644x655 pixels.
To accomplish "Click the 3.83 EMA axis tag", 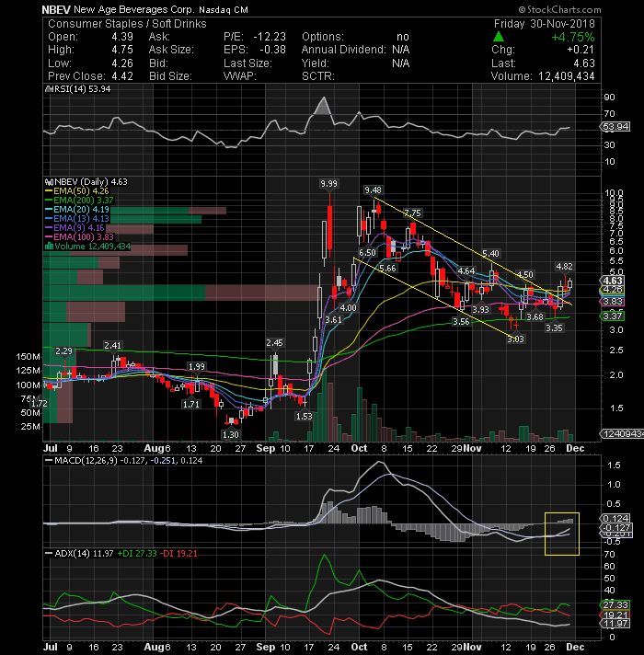I will (x=612, y=301).
